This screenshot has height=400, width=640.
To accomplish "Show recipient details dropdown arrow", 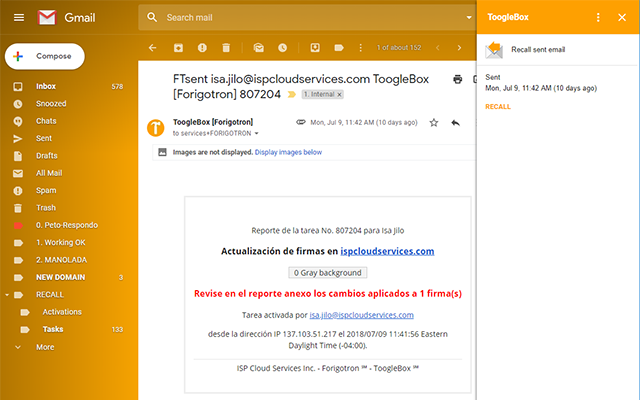I will coord(257,133).
